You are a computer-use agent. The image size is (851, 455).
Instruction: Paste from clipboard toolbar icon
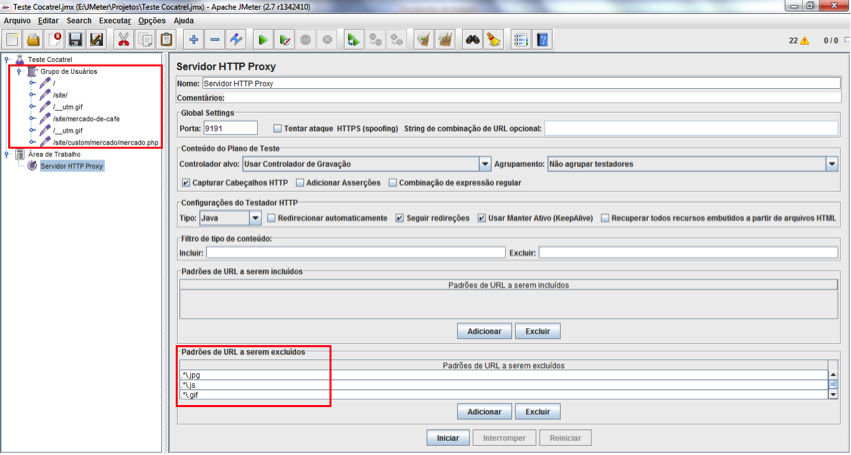(166, 40)
